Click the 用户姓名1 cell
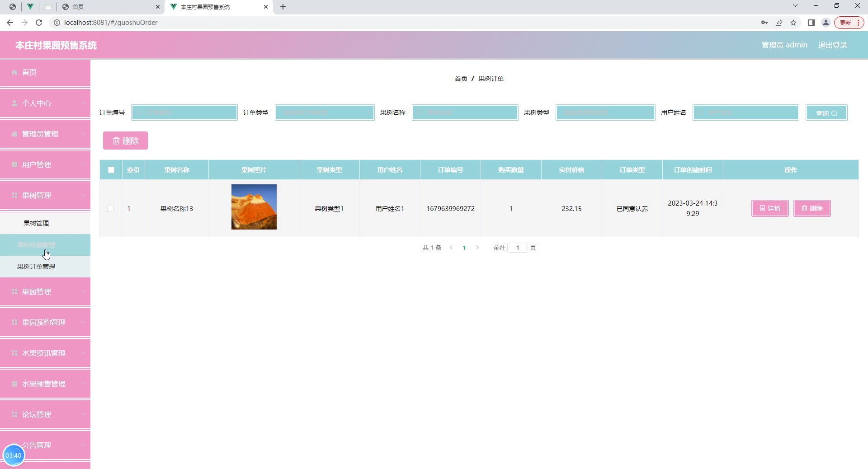The width and height of the screenshot is (868, 469). [x=390, y=209]
